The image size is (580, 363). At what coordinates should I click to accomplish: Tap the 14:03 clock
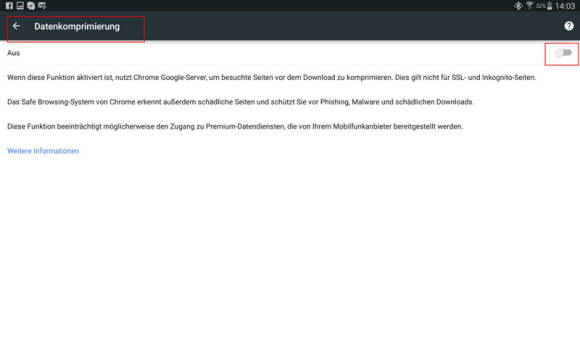[x=565, y=6]
